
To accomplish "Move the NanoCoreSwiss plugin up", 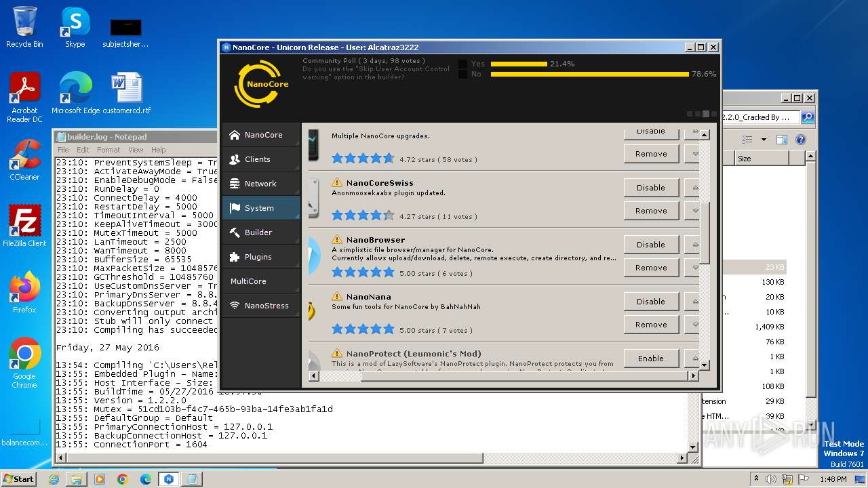I will [x=692, y=188].
